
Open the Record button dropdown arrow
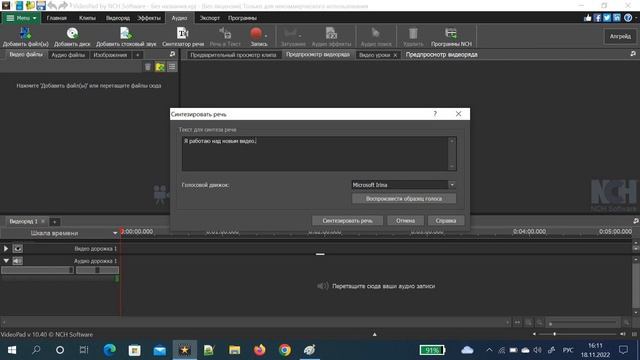[266, 36]
